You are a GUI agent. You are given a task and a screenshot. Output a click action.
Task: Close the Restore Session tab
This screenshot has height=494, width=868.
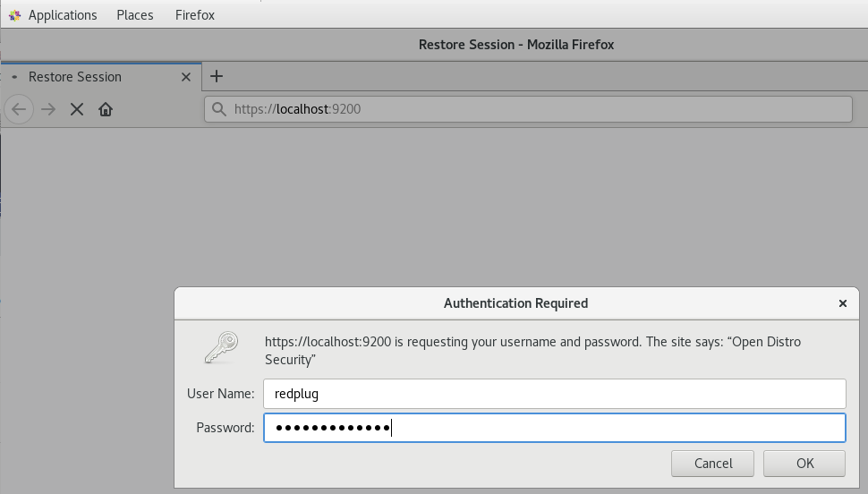(186, 77)
